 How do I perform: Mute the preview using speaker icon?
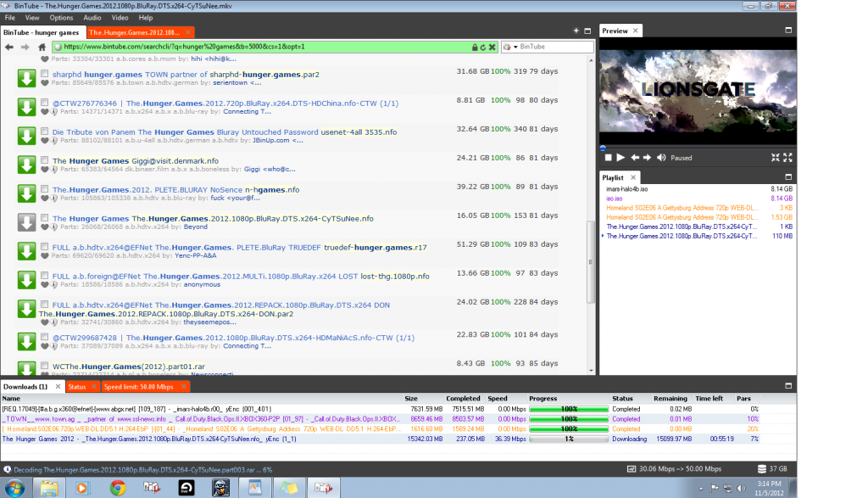[x=660, y=158]
